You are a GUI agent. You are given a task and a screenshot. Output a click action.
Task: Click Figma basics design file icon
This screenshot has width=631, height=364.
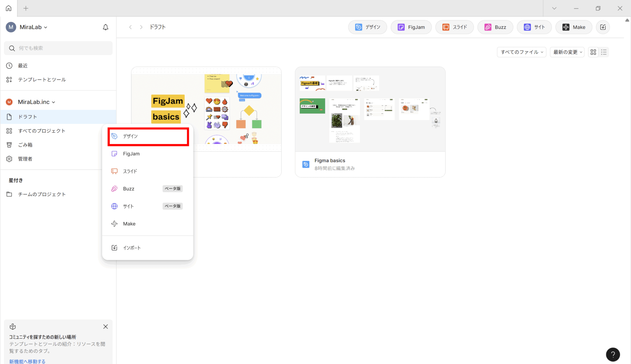(306, 164)
